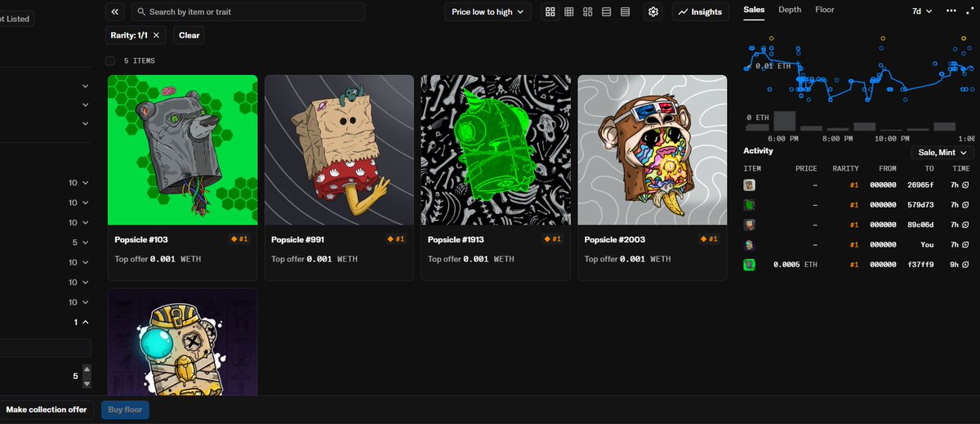Click Top offer 0.001 WETH under Popsicle #103

click(x=158, y=259)
